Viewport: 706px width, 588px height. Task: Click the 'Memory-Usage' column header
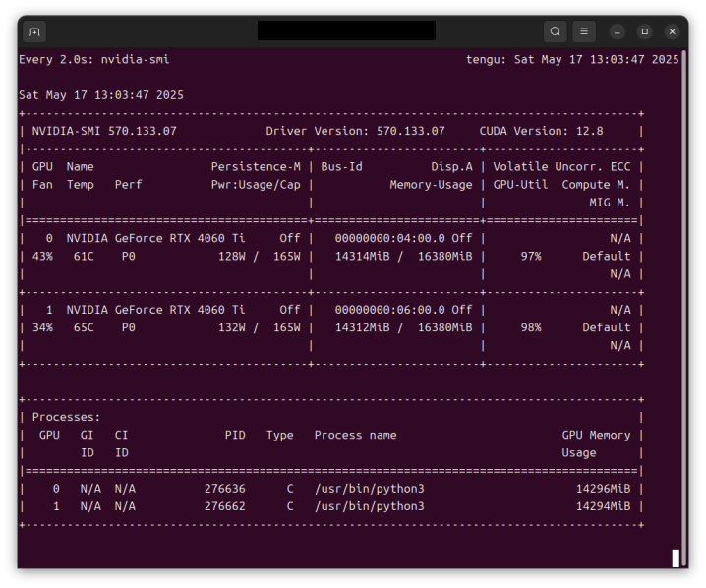pos(431,185)
